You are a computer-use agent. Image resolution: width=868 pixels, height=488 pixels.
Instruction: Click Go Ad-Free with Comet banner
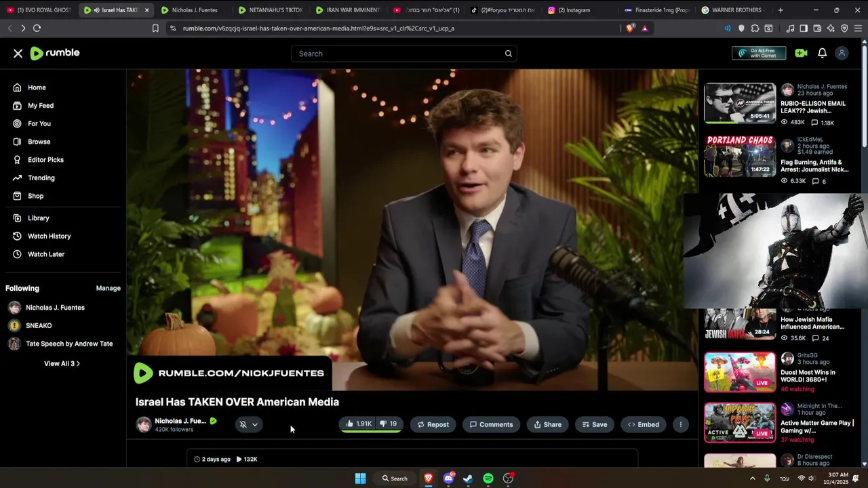point(759,53)
